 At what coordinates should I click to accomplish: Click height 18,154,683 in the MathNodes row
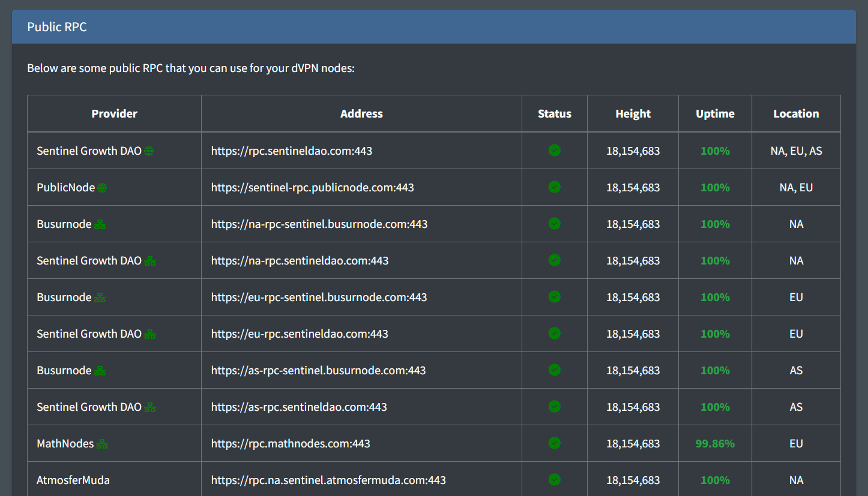(x=633, y=444)
